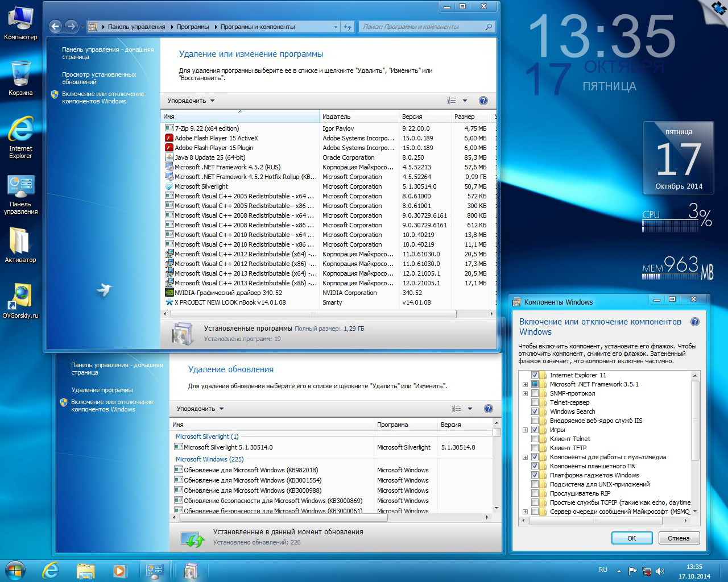
Task: Open the Компьютер desktop icon
Action: tap(20, 23)
